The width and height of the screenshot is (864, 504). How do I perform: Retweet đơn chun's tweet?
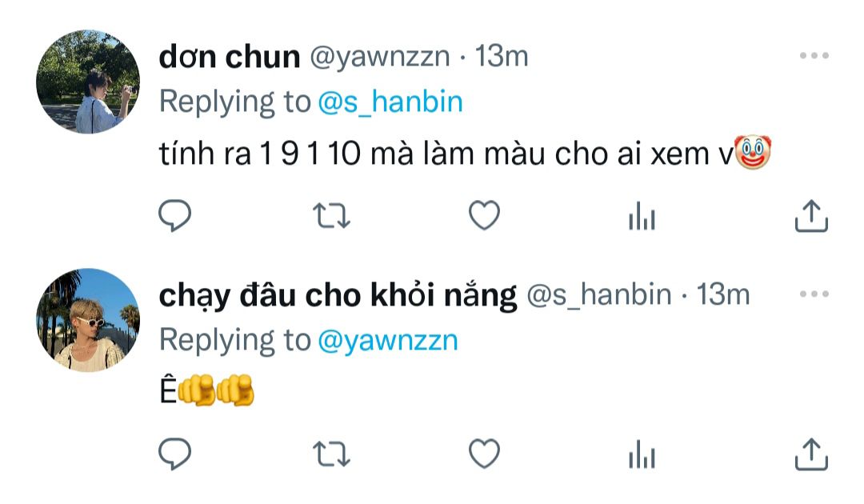coord(331,215)
